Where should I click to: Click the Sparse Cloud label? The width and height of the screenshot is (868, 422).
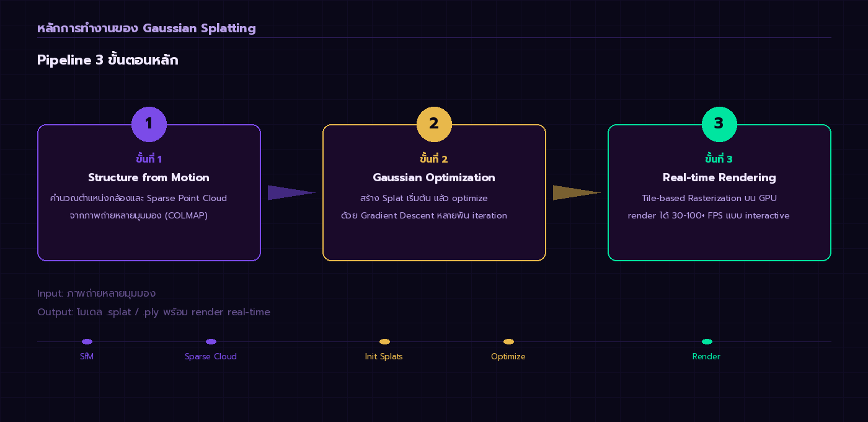coord(211,357)
